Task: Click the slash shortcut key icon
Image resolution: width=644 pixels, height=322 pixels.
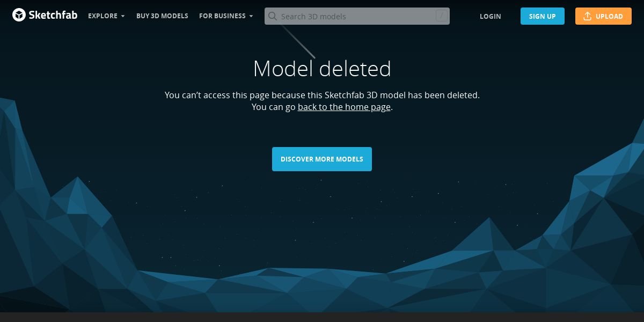Action: [x=442, y=16]
